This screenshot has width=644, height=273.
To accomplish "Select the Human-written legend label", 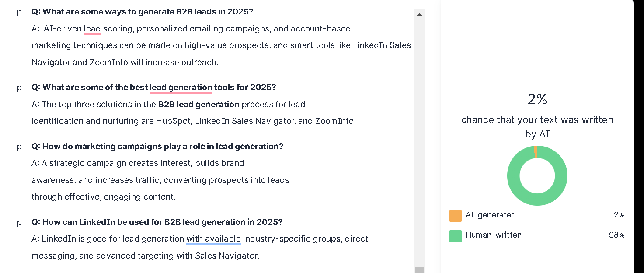I will click(493, 235).
